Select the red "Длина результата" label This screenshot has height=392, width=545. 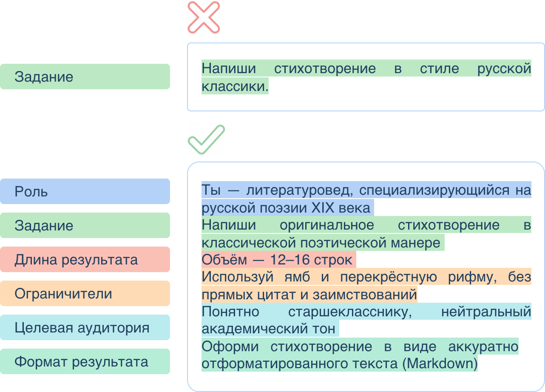pyautogui.click(x=85, y=259)
